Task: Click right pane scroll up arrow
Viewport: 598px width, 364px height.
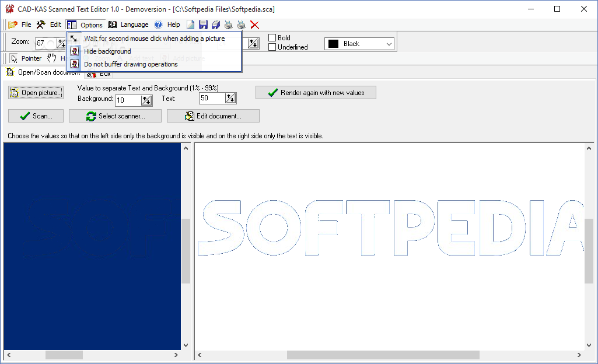Action: (x=589, y=148)
